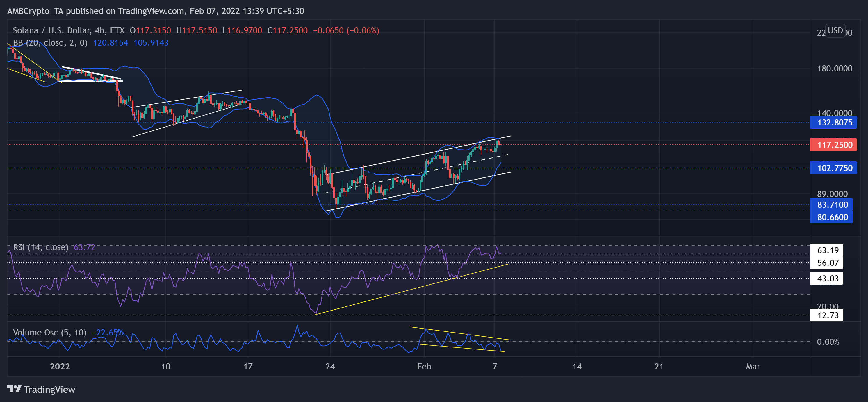
Task: Click the 14 date label on time axis
Action: point(577,367)
